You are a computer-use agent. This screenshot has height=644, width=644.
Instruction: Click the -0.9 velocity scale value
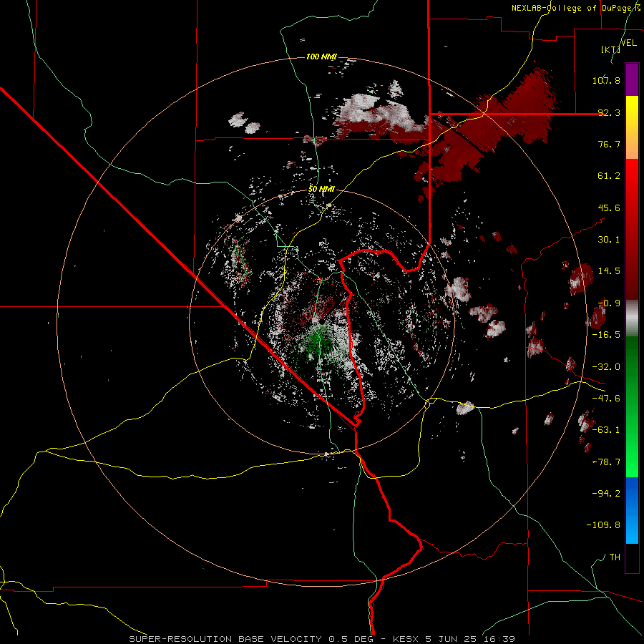(609, 303)
